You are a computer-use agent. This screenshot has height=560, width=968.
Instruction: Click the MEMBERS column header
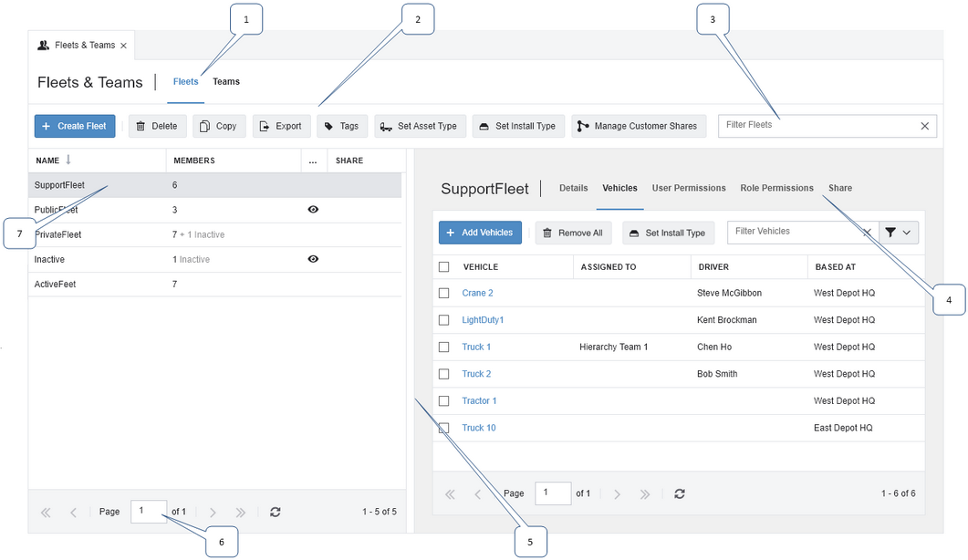click(x=193, y=161)
